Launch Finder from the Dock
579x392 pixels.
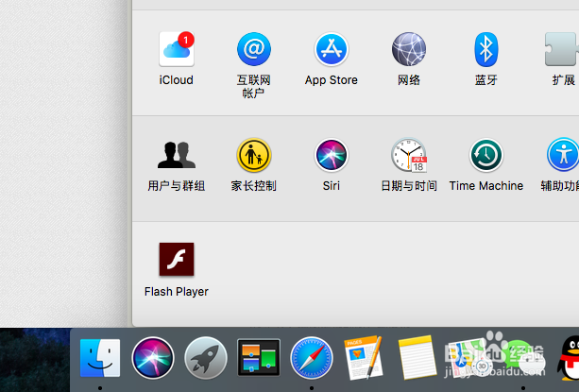pos(100,358)
